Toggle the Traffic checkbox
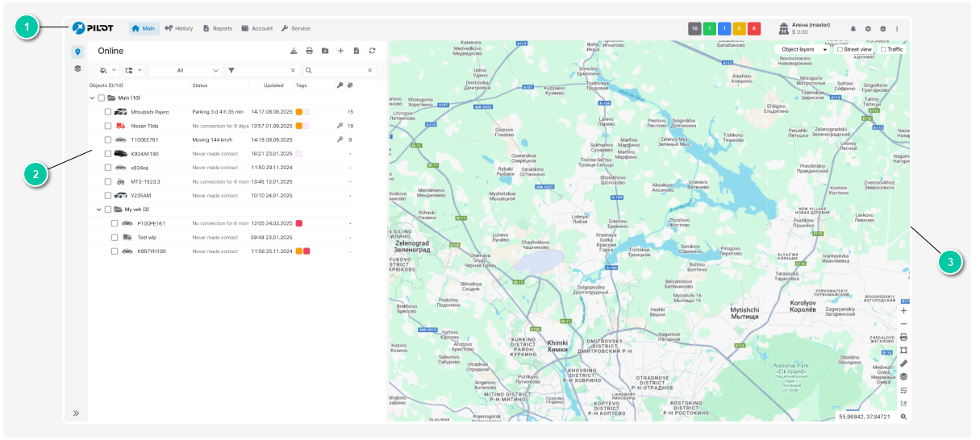The width and height of the screenshot is (980, 440). [883, 49]
